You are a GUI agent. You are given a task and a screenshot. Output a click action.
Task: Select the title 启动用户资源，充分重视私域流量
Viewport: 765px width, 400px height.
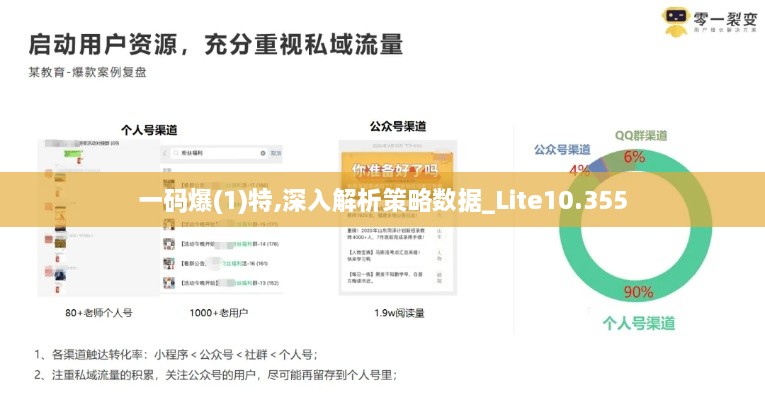[216, 44]
